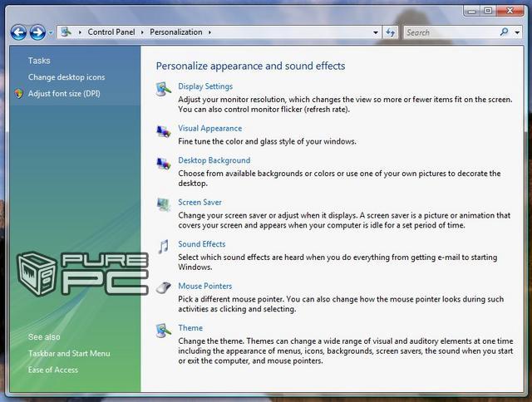Viewport: 532px width, 402px height.
Task: Click the Theme icon
Action: click(164, 330)
